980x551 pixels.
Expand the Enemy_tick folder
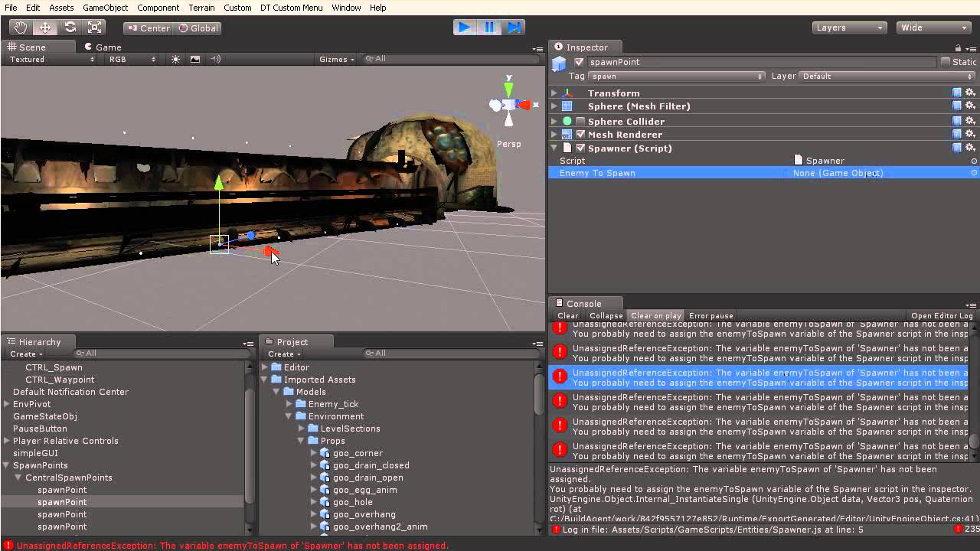pos(289,404)
